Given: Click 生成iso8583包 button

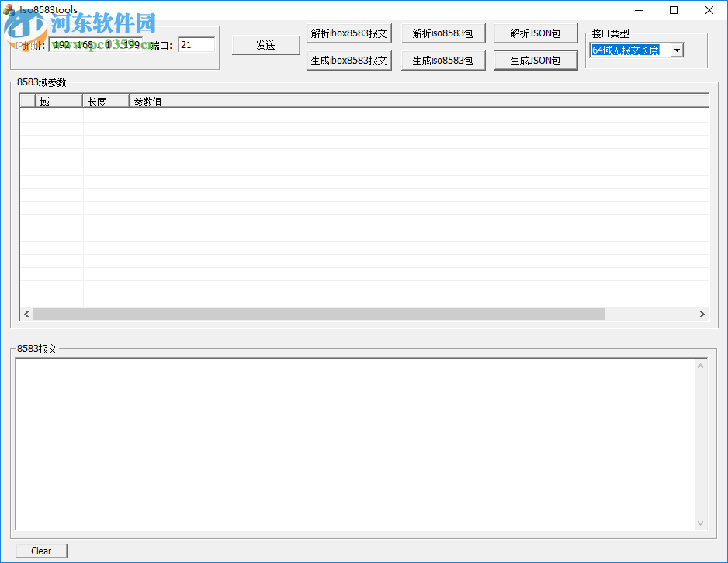Looking at the screenshot, I should click(442, 60).
